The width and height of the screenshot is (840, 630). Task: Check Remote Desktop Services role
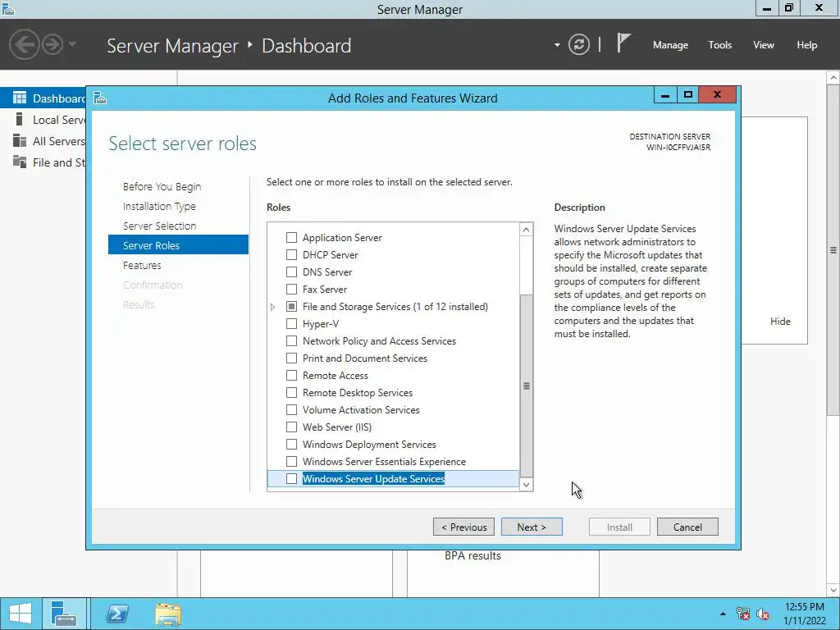tap(291, 393)
